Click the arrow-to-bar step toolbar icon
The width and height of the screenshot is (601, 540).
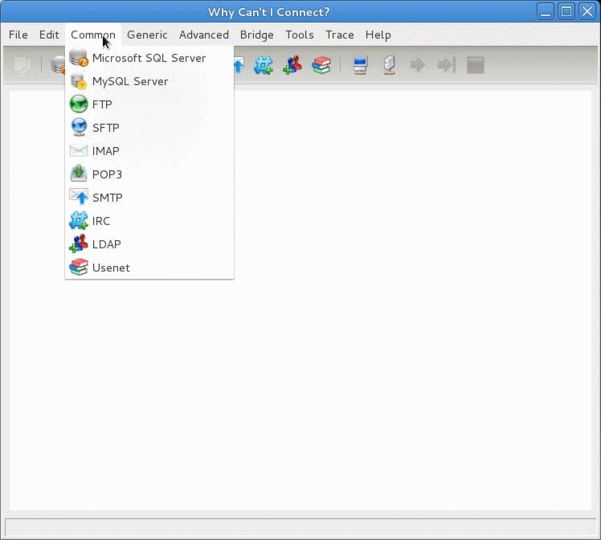[x=447, y=65]
